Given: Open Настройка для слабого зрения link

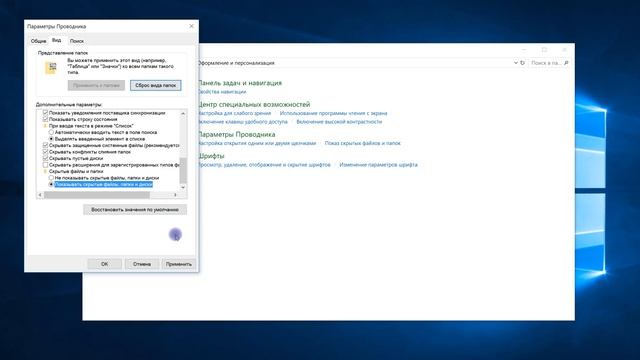Looking at the screenshot, I should (235, 113).
